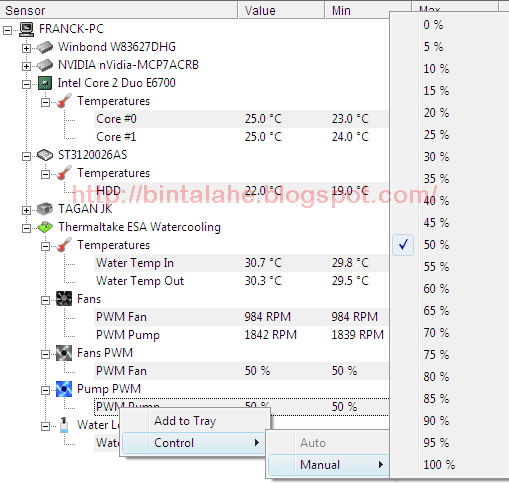Collapse the FRANCK-PC root node
509x483 pixels.
(7, 31)
